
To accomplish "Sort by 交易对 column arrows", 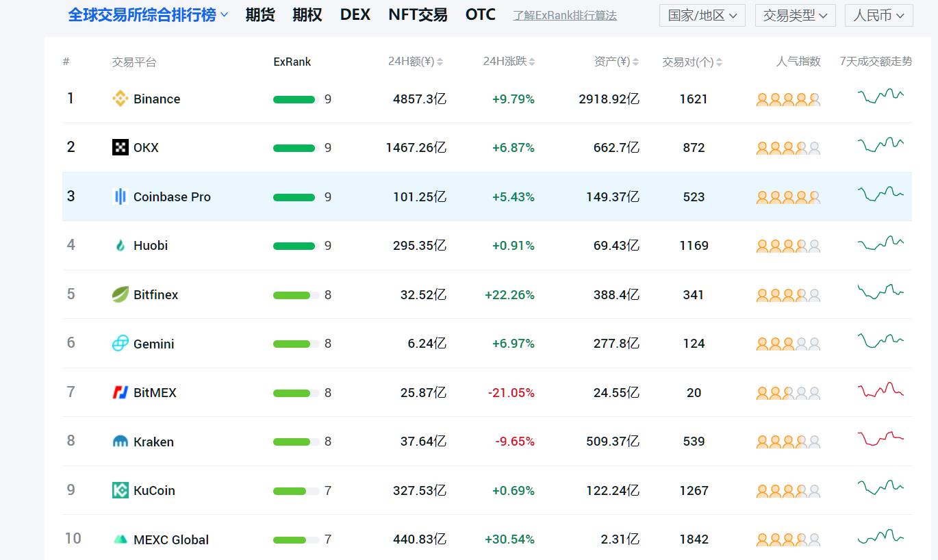I will pos(719,62).
